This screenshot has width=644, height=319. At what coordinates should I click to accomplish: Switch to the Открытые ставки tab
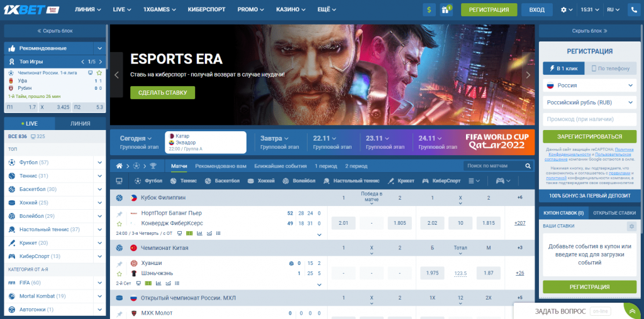[614, 213]
